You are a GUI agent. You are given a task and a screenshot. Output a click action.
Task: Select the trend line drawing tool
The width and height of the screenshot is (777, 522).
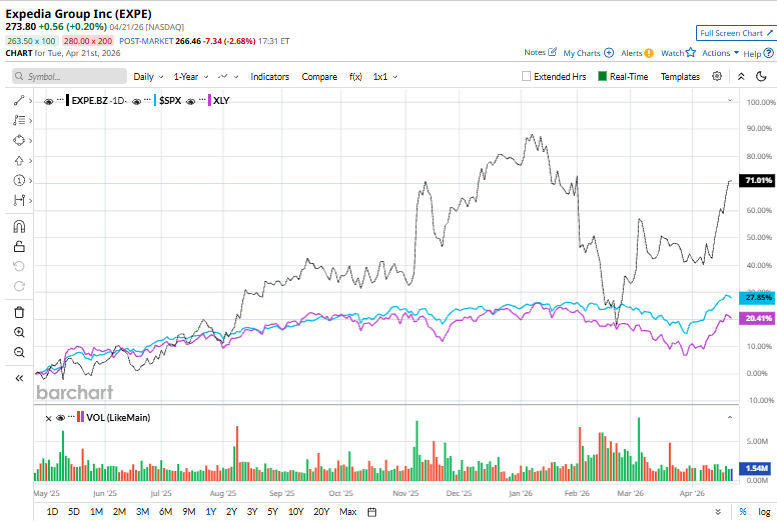pos(19,101)
